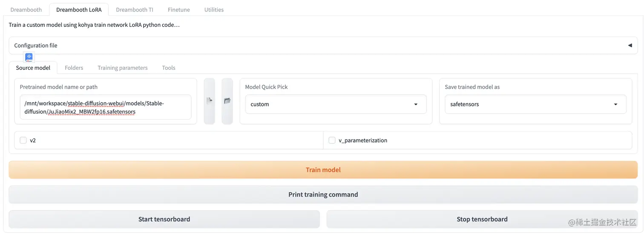Switch to the Dreambooth TI tab

(x=135, y=9)
